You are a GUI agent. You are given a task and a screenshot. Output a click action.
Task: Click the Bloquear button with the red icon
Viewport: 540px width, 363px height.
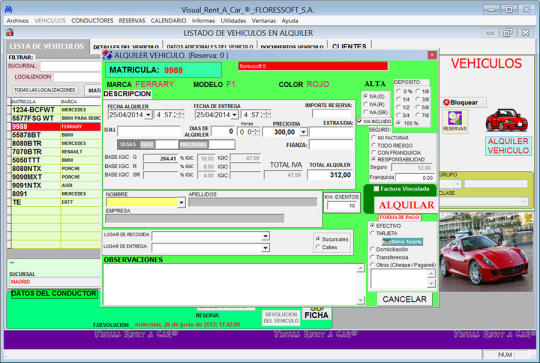click(464, 102)
